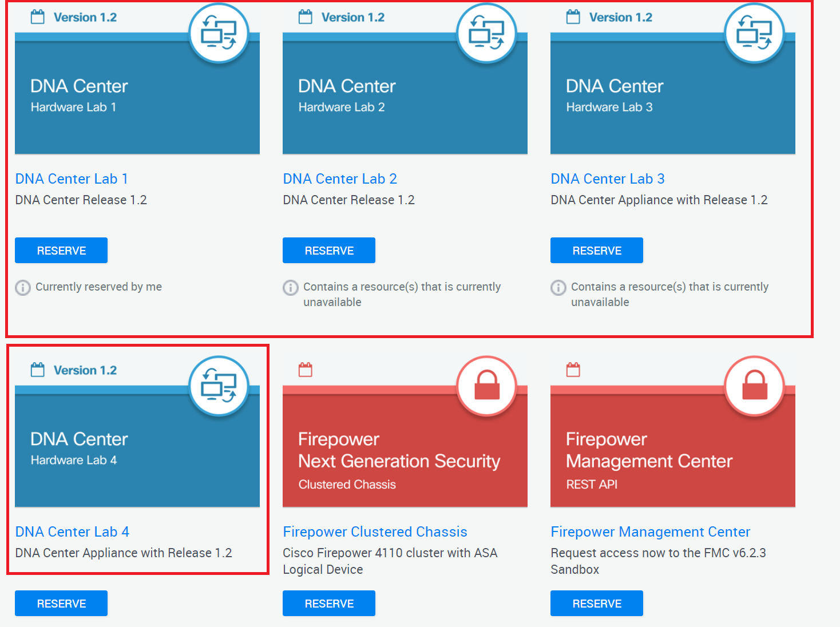The image size is (840, 627).
Task: Reserve DNA Center Lab 1
Action: (61, 251)
